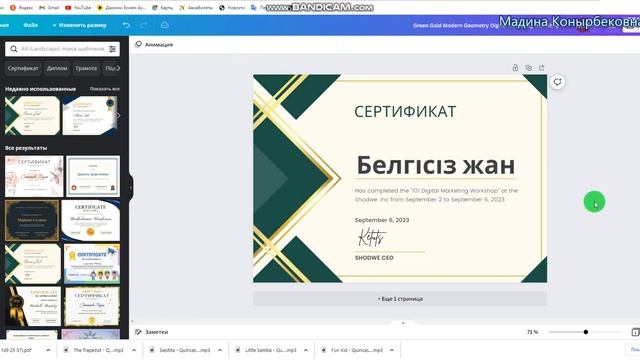The image size is (640, 360).
Task: Select the name text Белгісіз жан
Action: point(436,165)
